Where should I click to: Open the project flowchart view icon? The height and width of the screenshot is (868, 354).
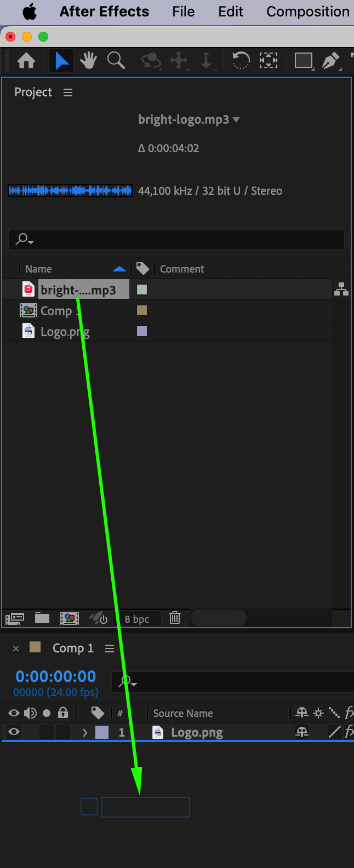pos(341,289)
